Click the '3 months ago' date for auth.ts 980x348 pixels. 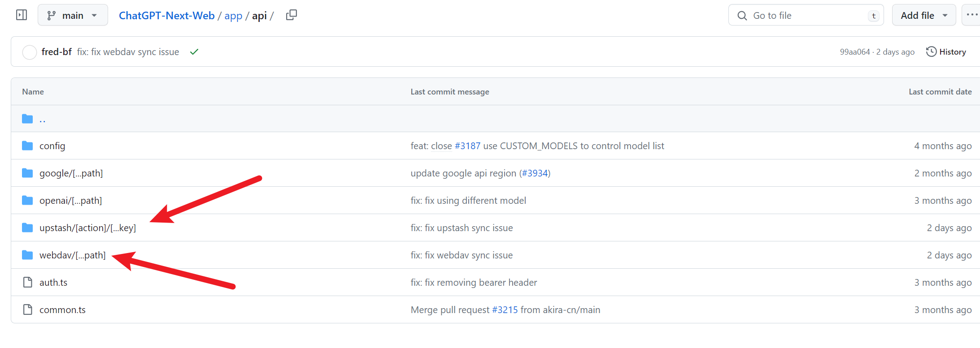click(x=943, y=283)
